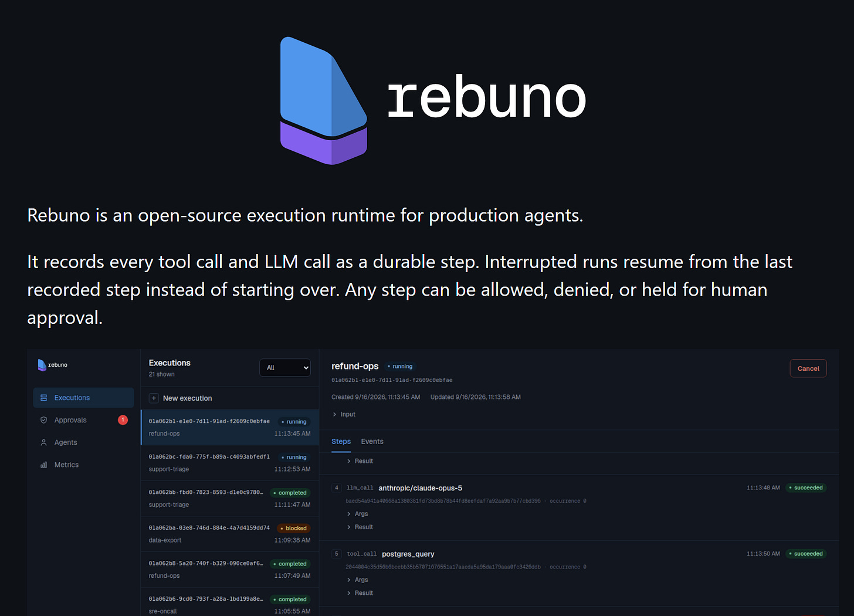854x616 pixels.
Task: Click the refund-ops detail heading
Action: point(355,366)
